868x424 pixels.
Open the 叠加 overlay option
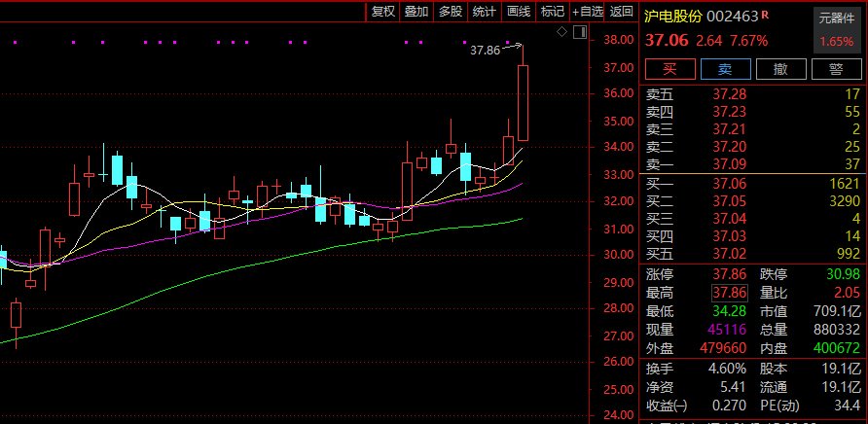point(416,12)
